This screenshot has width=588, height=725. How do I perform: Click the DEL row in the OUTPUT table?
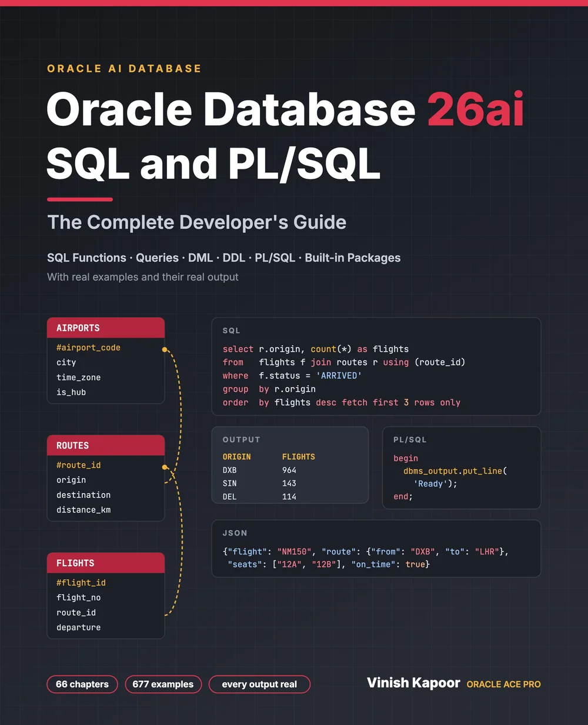point(290,497)
